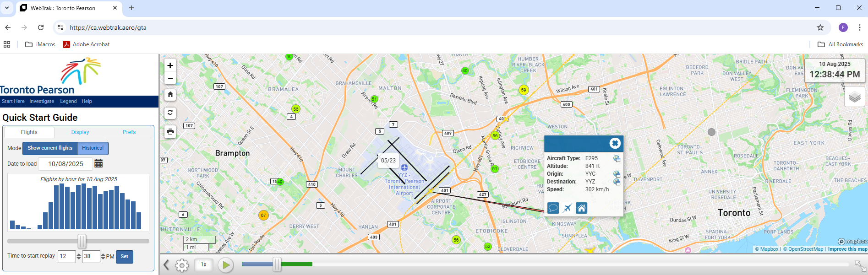
Task: Zoom in on the map
Action: pyautogui.click(x=170, y=65)
